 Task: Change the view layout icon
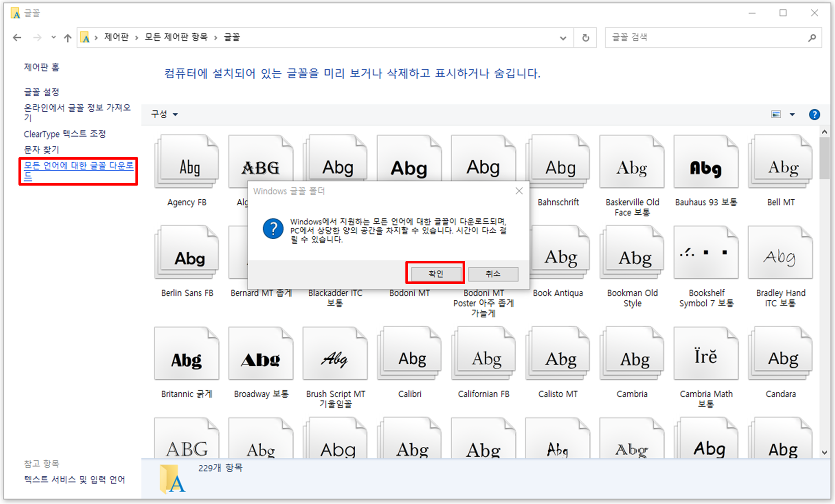[776, 114]
